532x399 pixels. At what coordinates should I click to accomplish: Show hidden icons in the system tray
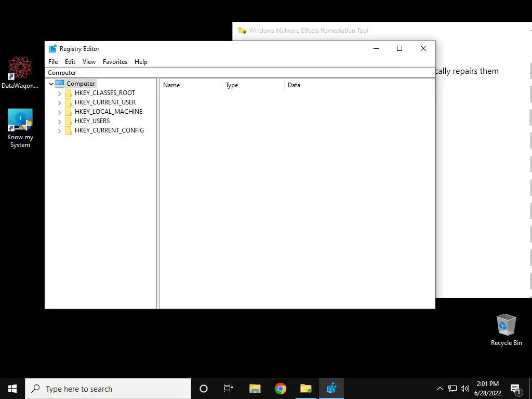coord(440,389)
